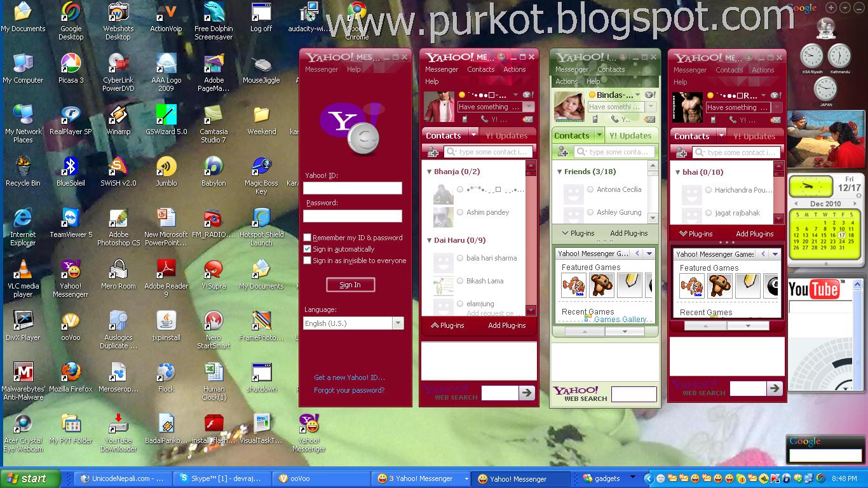Viewport: 868px width, 488px height.
Task: Open Mozilla Firefox desktop icon
Action: (71, 377)
